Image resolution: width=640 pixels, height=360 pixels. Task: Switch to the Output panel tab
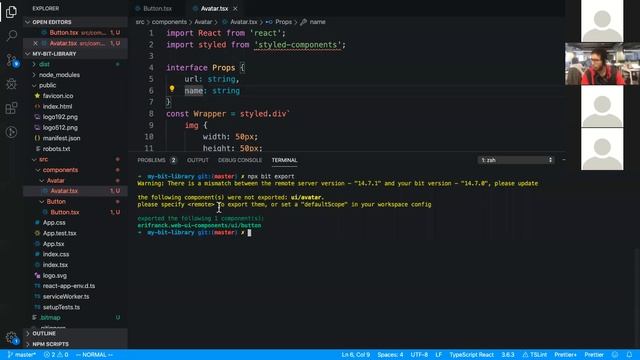(x=198, y=160)
